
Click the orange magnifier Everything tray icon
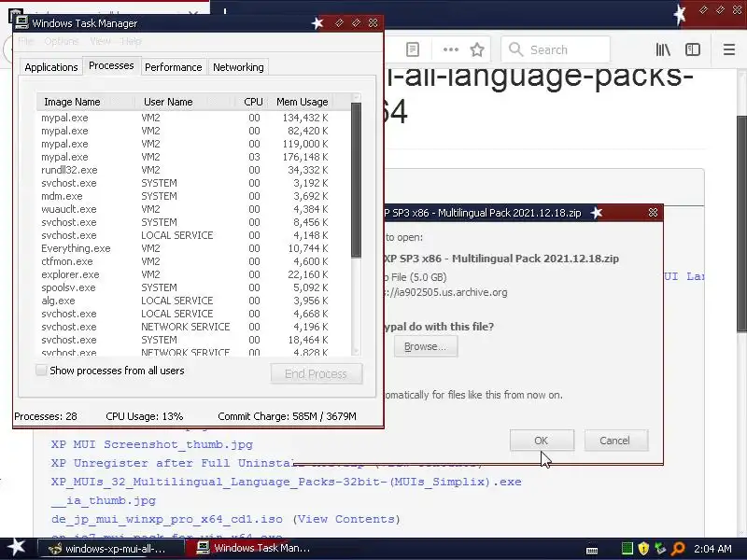coord(678,549)
